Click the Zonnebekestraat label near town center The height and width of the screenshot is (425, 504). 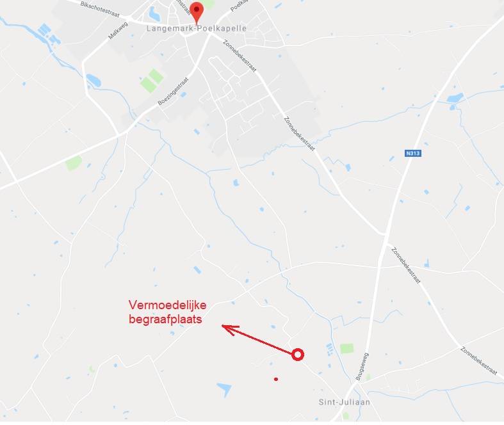click(x=240, y=56)
